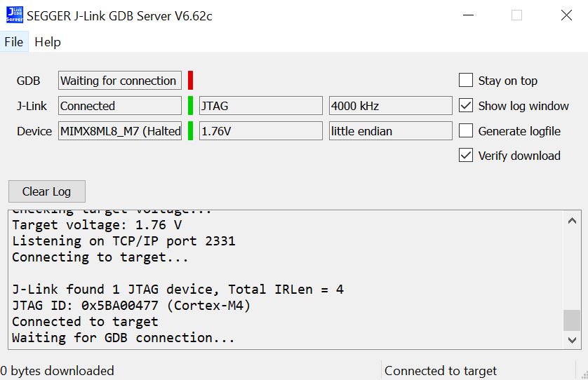Click the J-Link Connected status field
This screenshot has width=588, height=380.
click(x=119, y=106)
